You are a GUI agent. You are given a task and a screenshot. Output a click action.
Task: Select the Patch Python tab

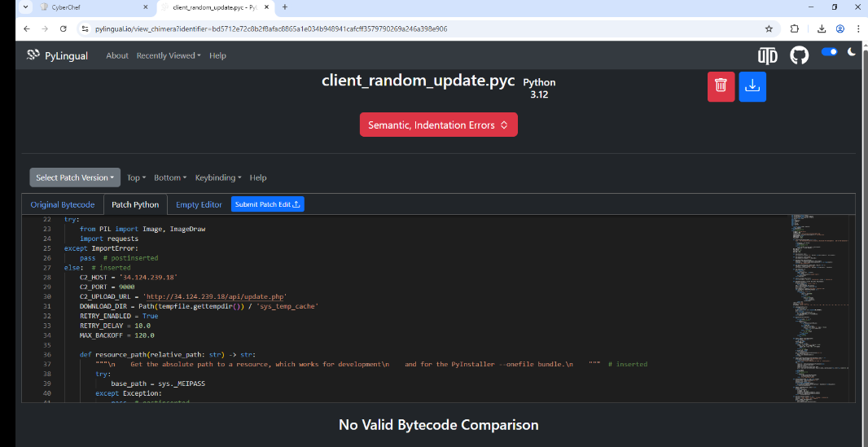pyautogui.click(x=135, y=204)
